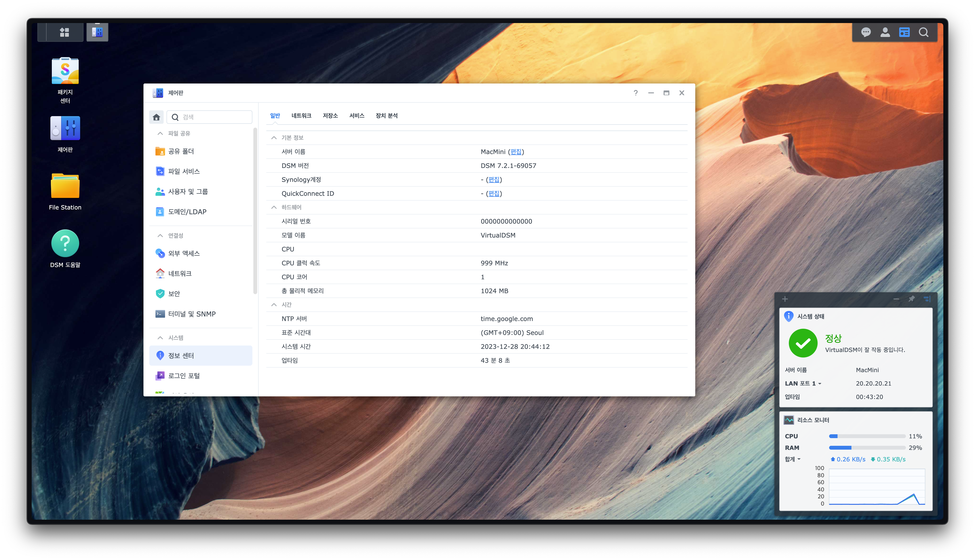
Task: Click 편집 link for Synology계정
Action: click(494, 179)
